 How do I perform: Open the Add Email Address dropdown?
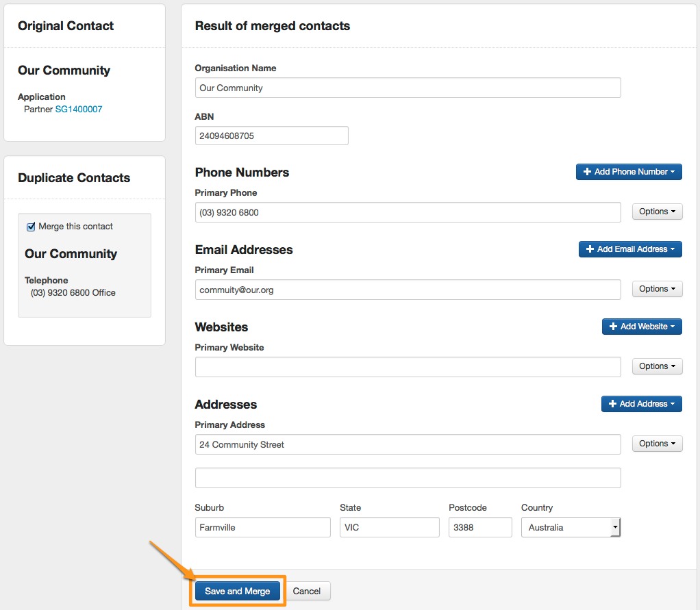tap(629, 249)
